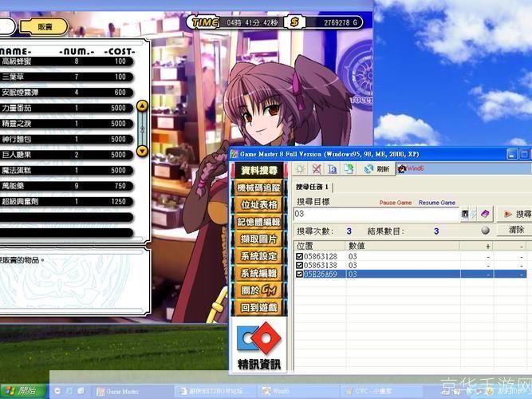The height and width of the screenshot is (399, 532).
Task: Select 魔法蛋糕 item row
Action: [x=66, y=171]
